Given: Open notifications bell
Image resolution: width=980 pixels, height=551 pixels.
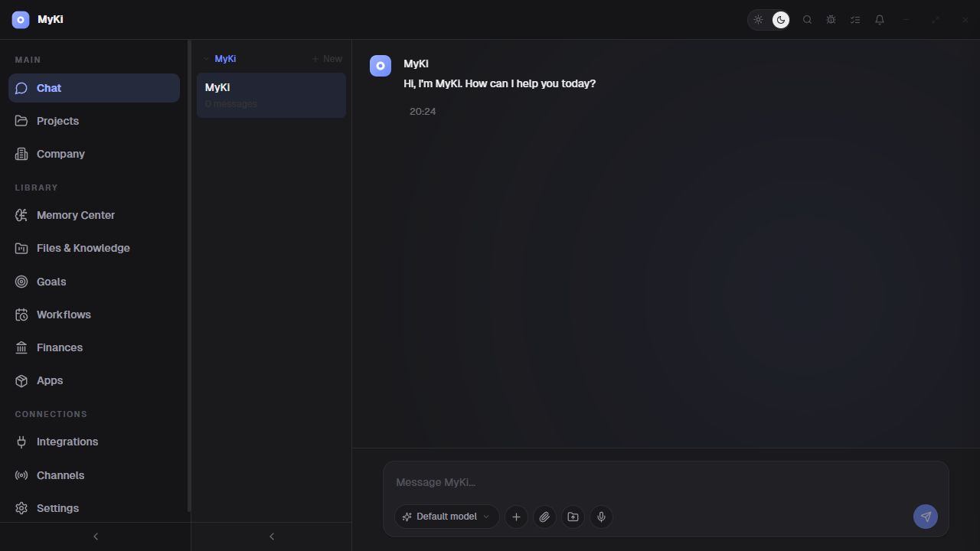Looking at the screenshot, I should (880, 20).
